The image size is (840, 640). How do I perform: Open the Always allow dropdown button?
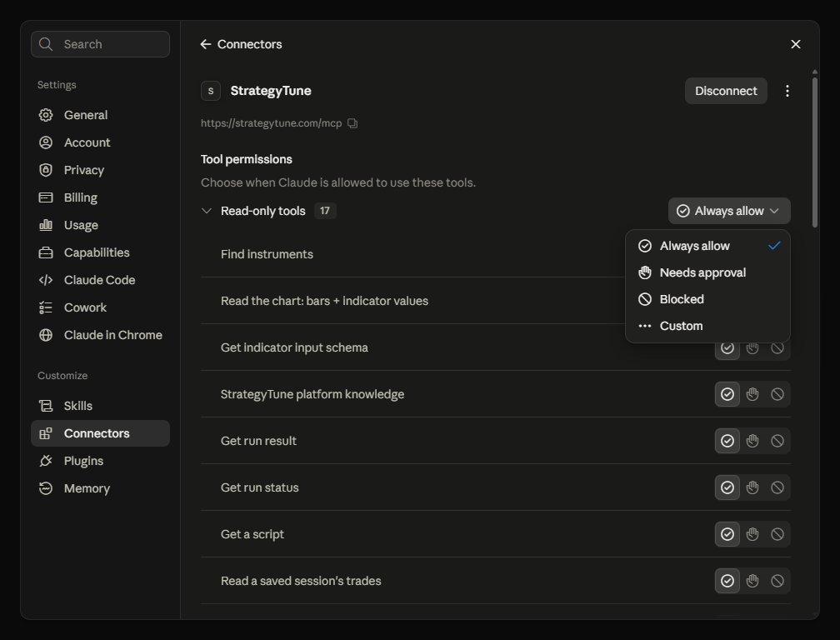point(729,211)
